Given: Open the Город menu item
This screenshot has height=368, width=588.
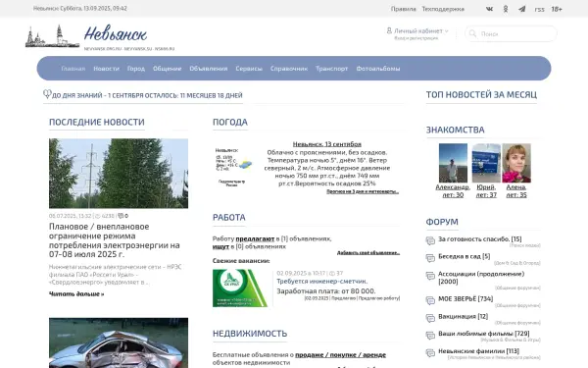Looking at the screenshot, I should point(136,69).
